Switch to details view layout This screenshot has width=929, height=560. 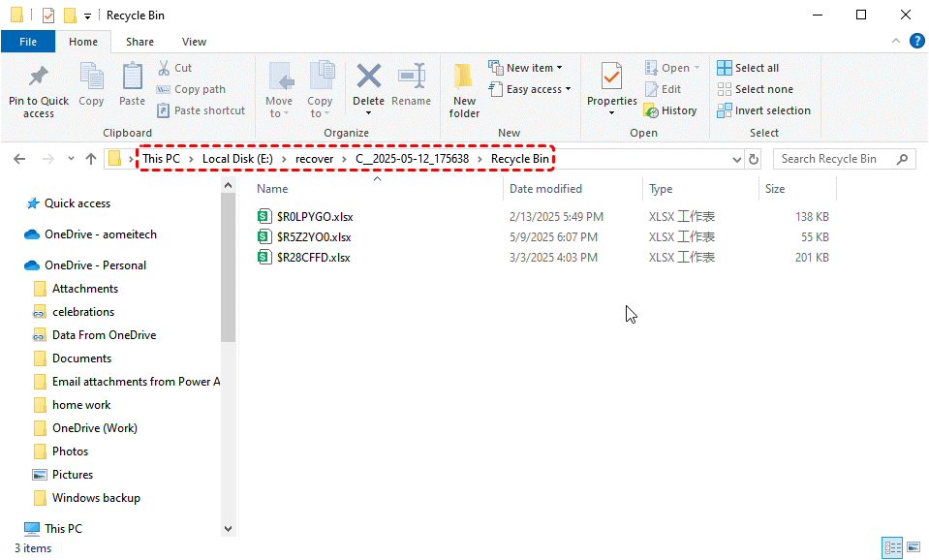pos(892,547)
